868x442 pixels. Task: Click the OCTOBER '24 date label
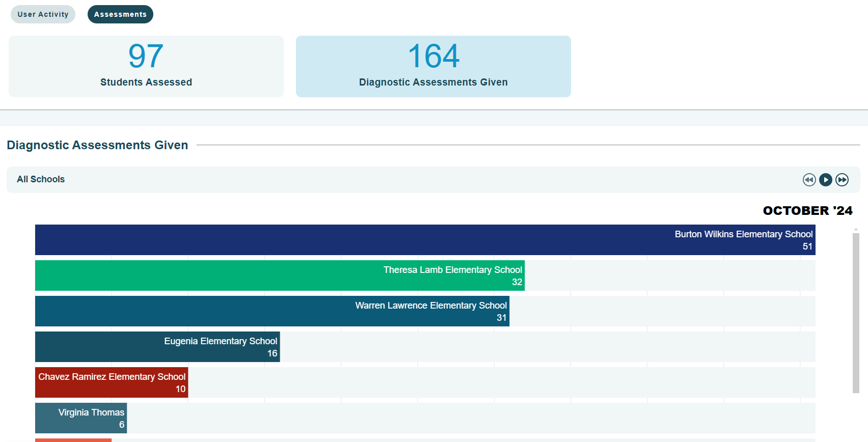point(807,210)
